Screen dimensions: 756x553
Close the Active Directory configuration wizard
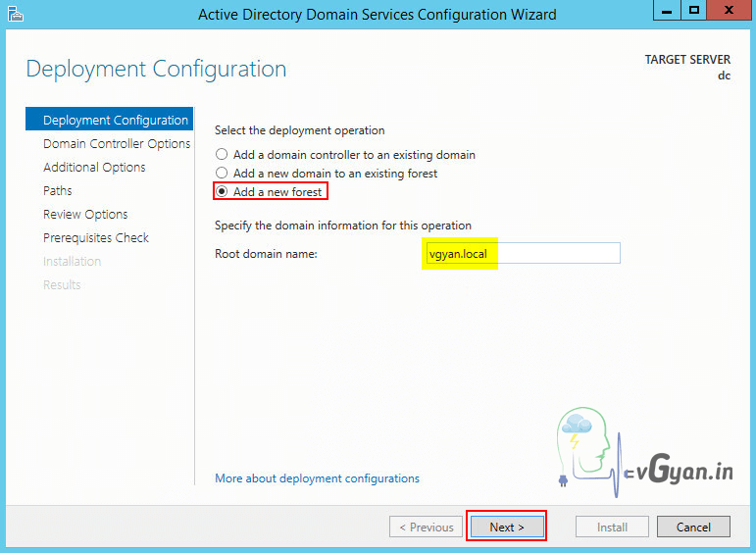point(730,12)
